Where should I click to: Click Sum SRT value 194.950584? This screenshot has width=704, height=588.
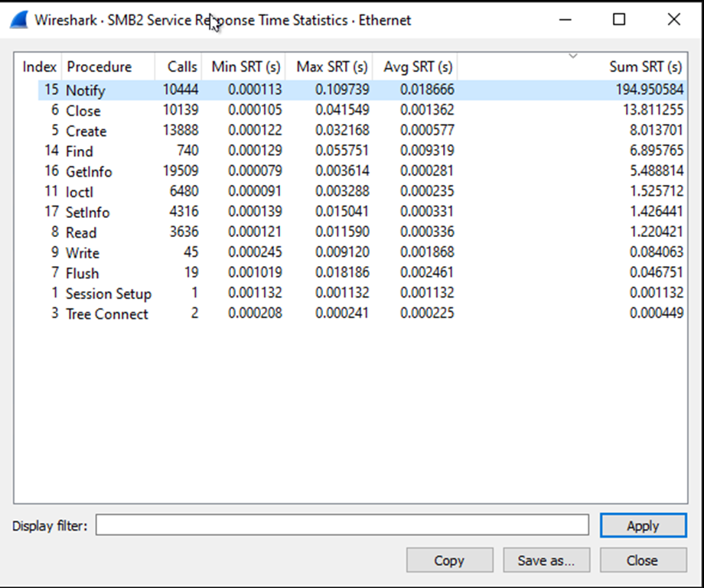pyautogui.click(x=650, y=89)
